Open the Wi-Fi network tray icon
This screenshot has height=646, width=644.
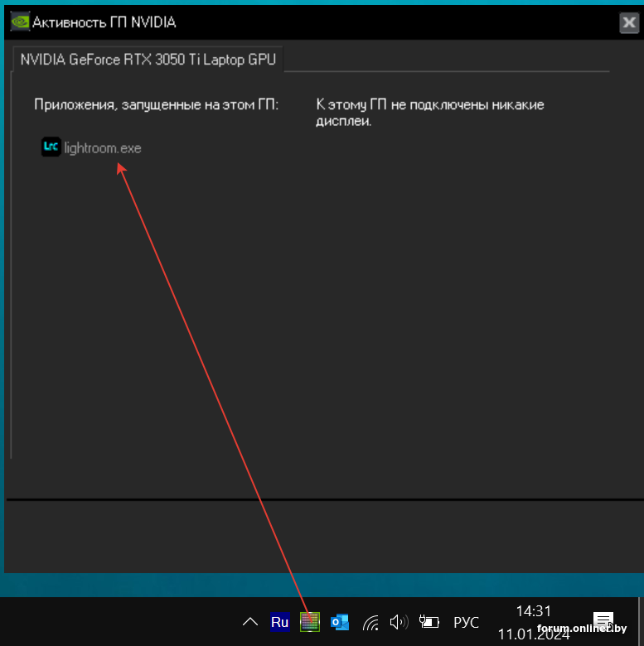370,622
